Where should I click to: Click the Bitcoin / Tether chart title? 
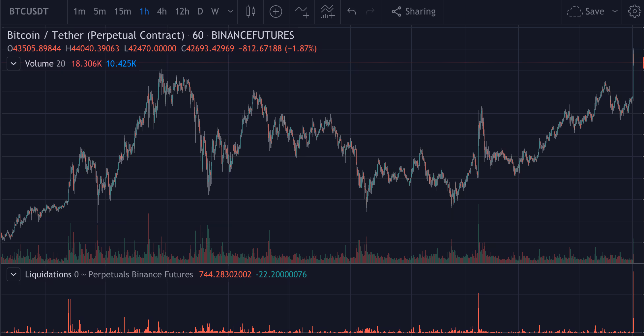tap(96, 35)
